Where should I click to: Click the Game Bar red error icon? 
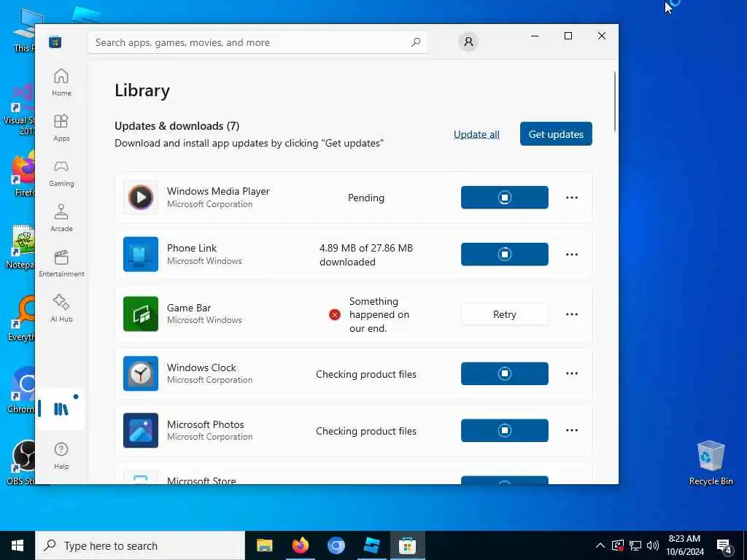point(335,314)
